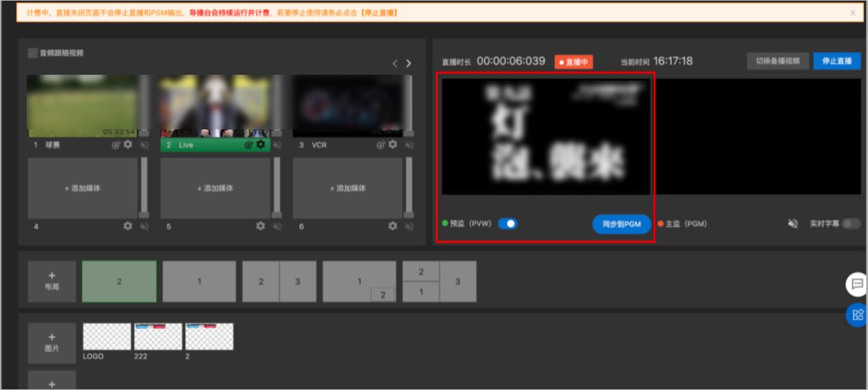Select the side-by-side layout 2 and 3
Image resolution: width=868 pixels, height=390 pixels.
point(279,281)
